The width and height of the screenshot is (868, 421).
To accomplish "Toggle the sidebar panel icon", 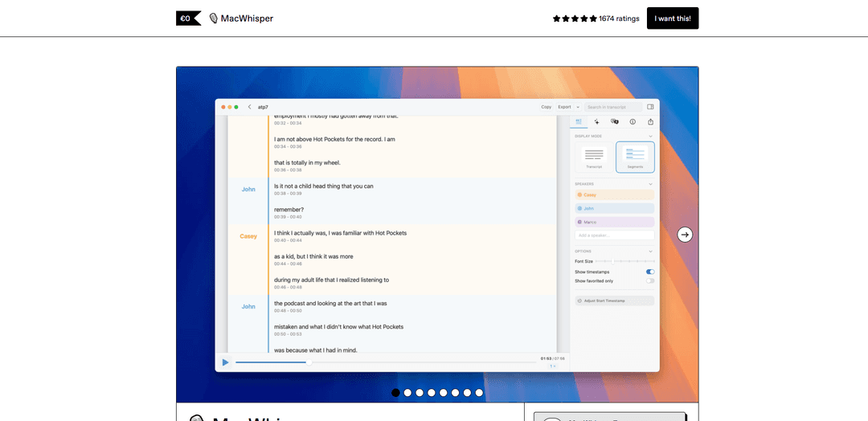I will coord(650,107).
